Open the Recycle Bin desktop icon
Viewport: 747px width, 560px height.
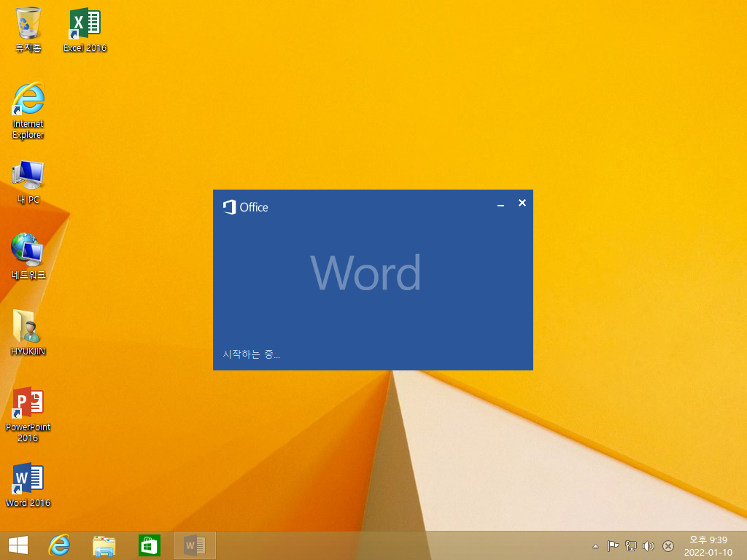(28, 29)
